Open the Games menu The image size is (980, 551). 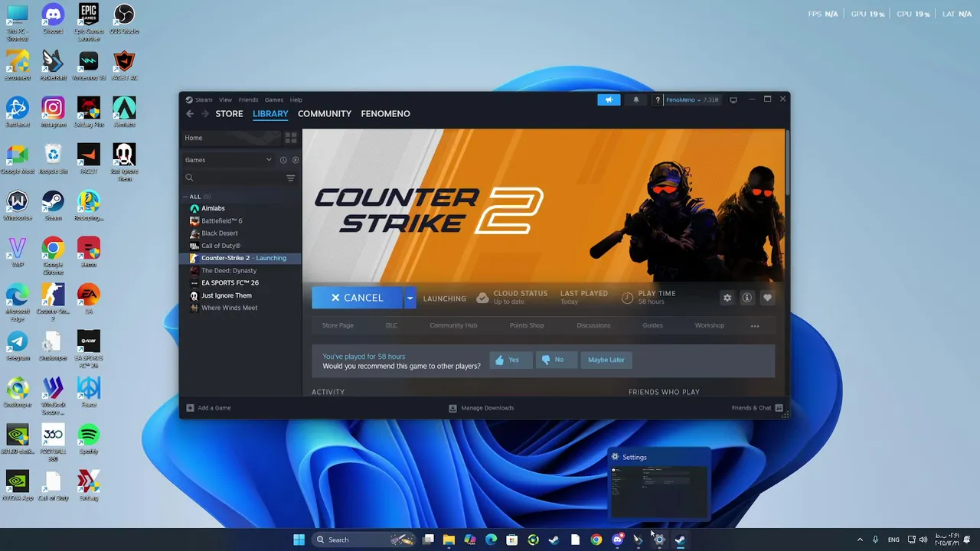pyautogui.click(x=274, y=99)
